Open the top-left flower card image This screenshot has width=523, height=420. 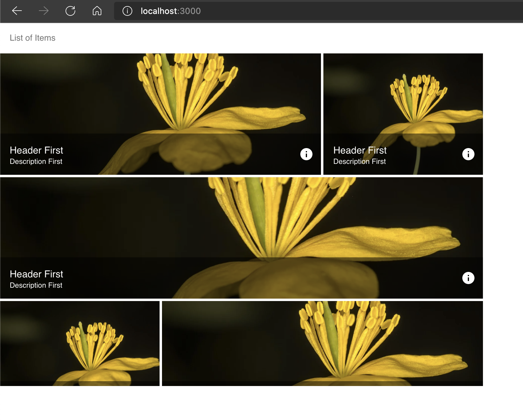coord(160,91)
